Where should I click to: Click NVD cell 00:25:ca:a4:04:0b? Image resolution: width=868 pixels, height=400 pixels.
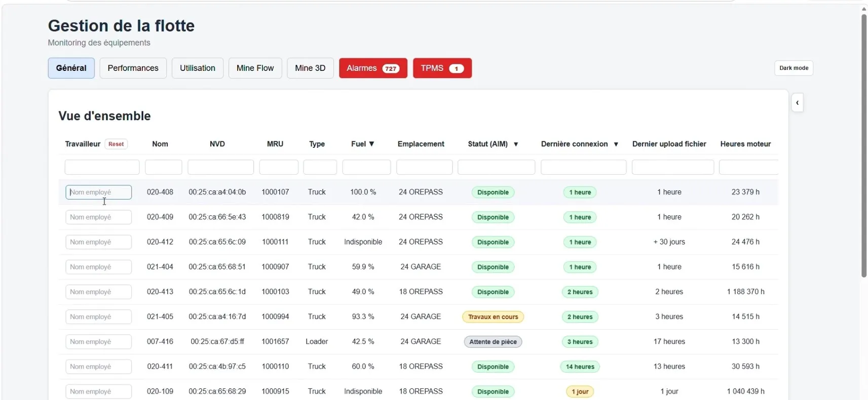[x=217, y=192]
